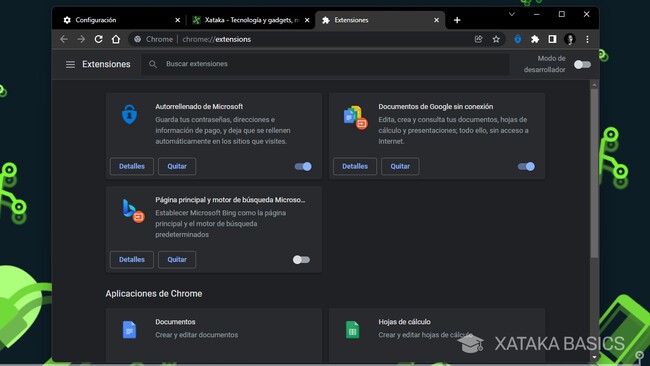
Task: Go forward with the forward arrow
Action: point(81,39)
